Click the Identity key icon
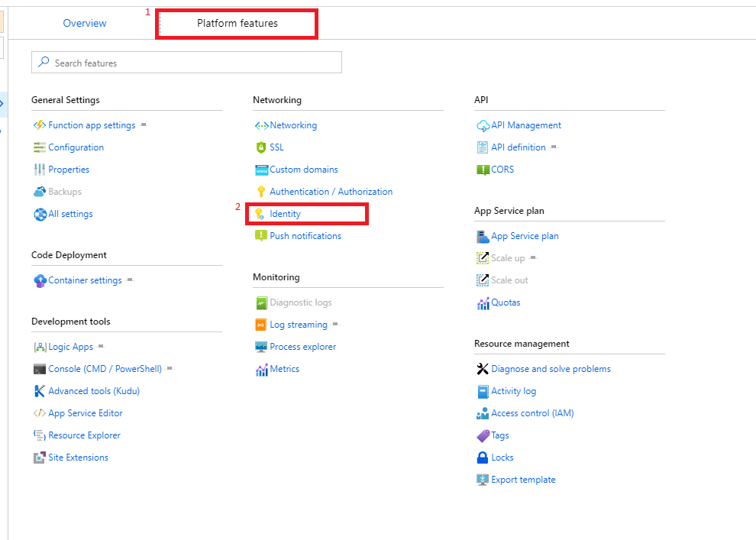This screenshot has width=756, height=540. (261, 214)
